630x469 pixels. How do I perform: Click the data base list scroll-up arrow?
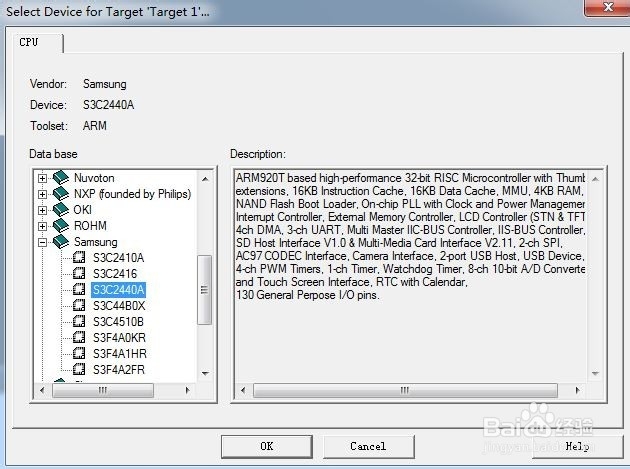coord(205,179)
